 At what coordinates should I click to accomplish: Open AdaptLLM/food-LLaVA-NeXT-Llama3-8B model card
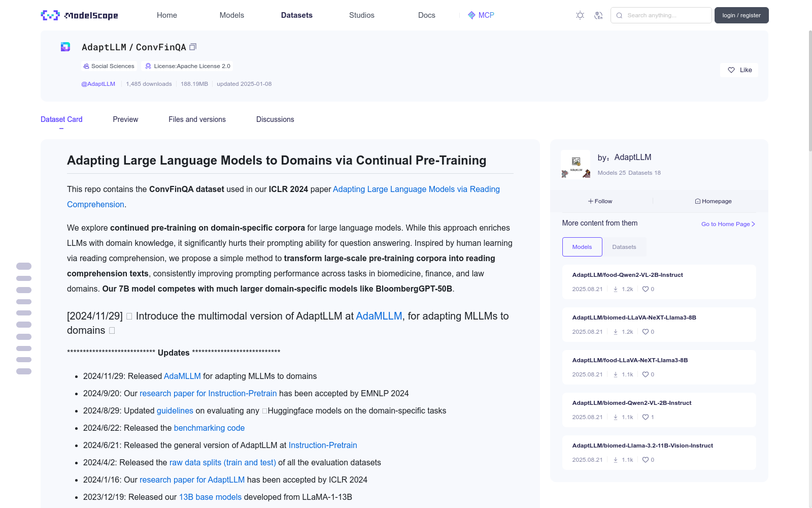click(659, 367)
